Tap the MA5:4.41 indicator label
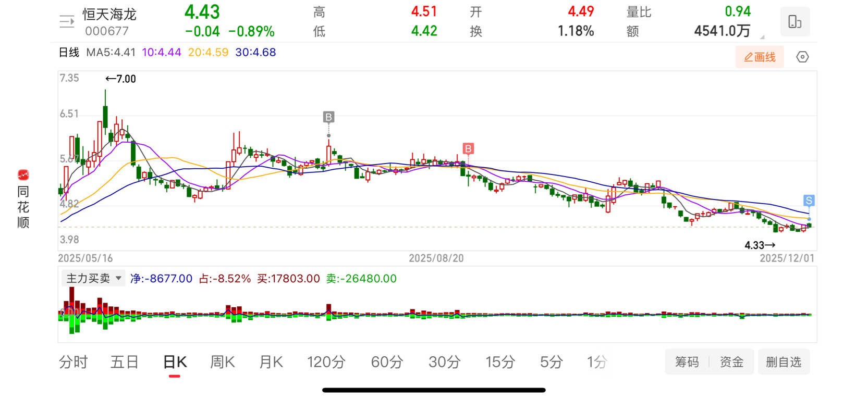868x400 pixels. click(x=111, y=53)
